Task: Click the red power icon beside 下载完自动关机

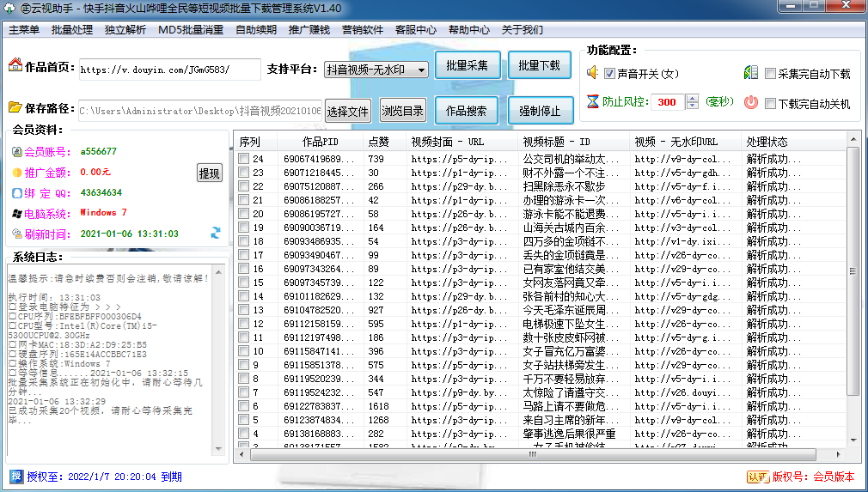Action: tap(750, 102)
